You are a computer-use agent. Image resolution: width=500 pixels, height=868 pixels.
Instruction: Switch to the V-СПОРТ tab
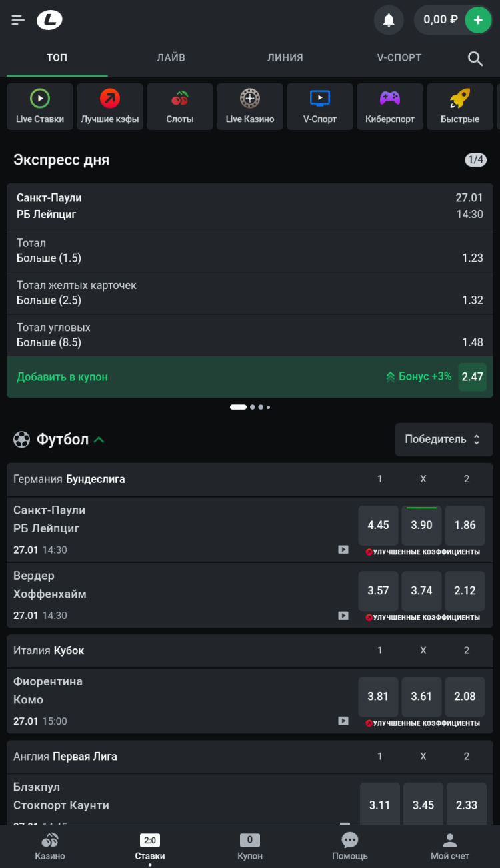[x=399, y=58]
